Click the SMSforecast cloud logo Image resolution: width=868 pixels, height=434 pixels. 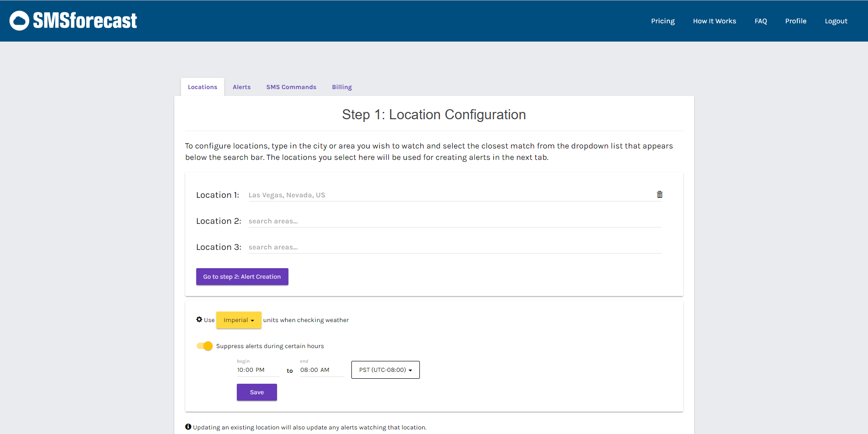tap(19, 21)
